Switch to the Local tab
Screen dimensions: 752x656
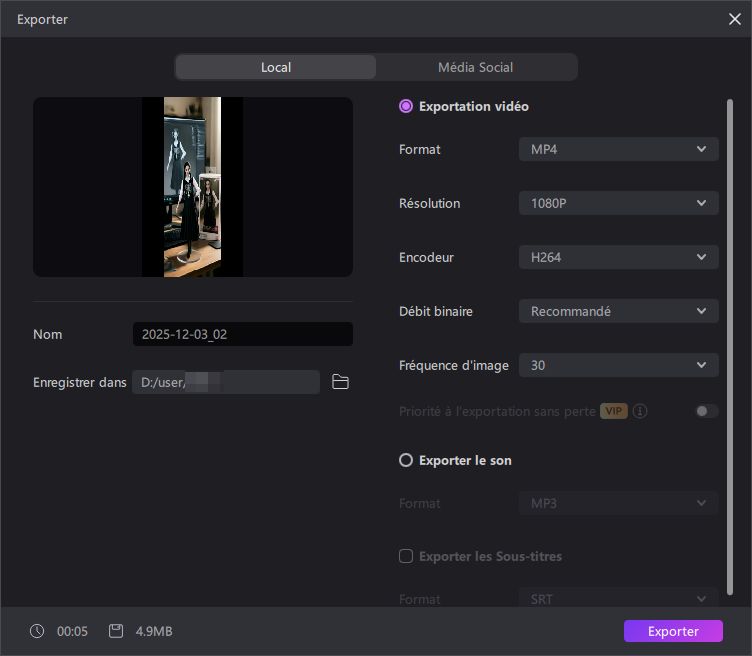(x=276, y=67)
